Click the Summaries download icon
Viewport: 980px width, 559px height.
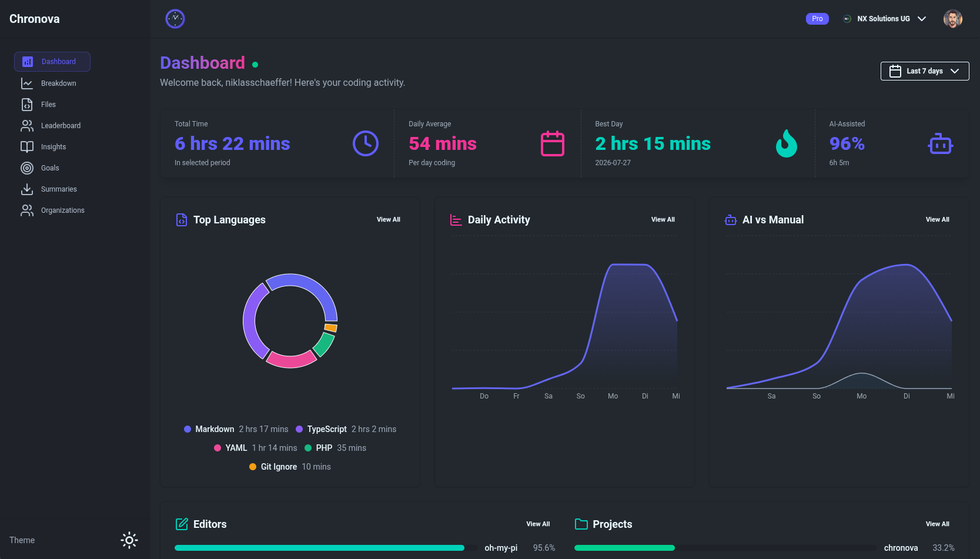[x=27, y=189]
